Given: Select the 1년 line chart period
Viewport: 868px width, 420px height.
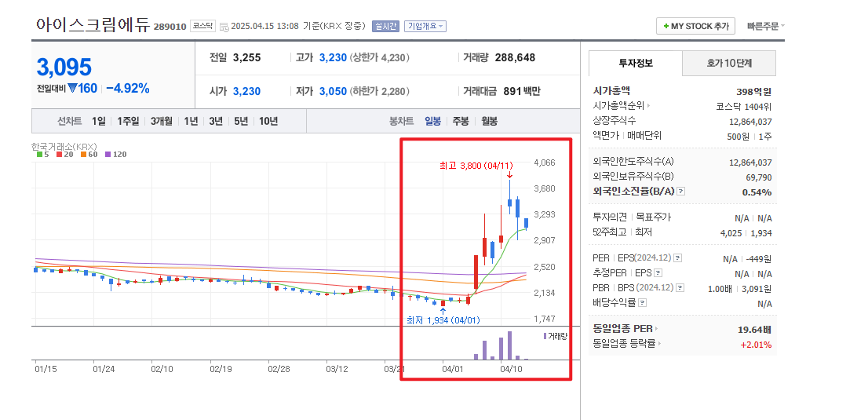Looking at the screenshot, I should (191, 121).
